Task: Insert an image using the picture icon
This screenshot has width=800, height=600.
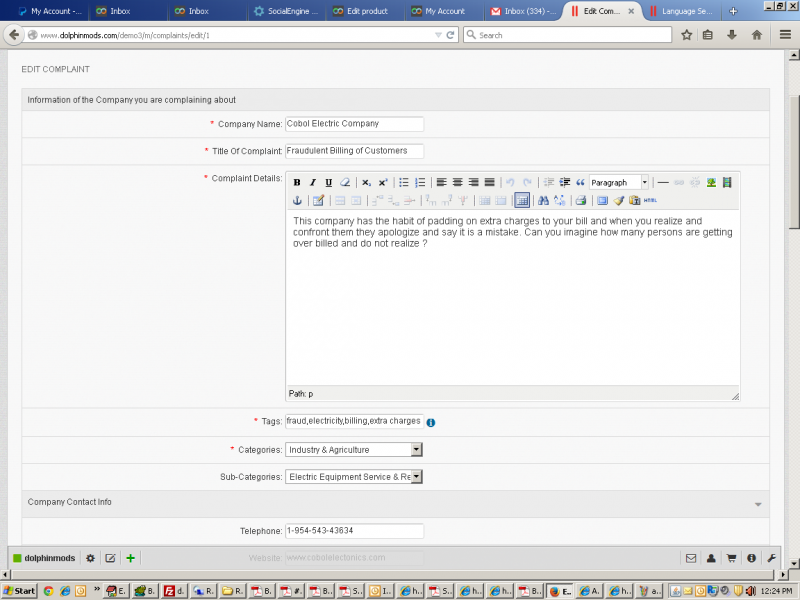Action: pyautogui.click(x=711, y=183)
